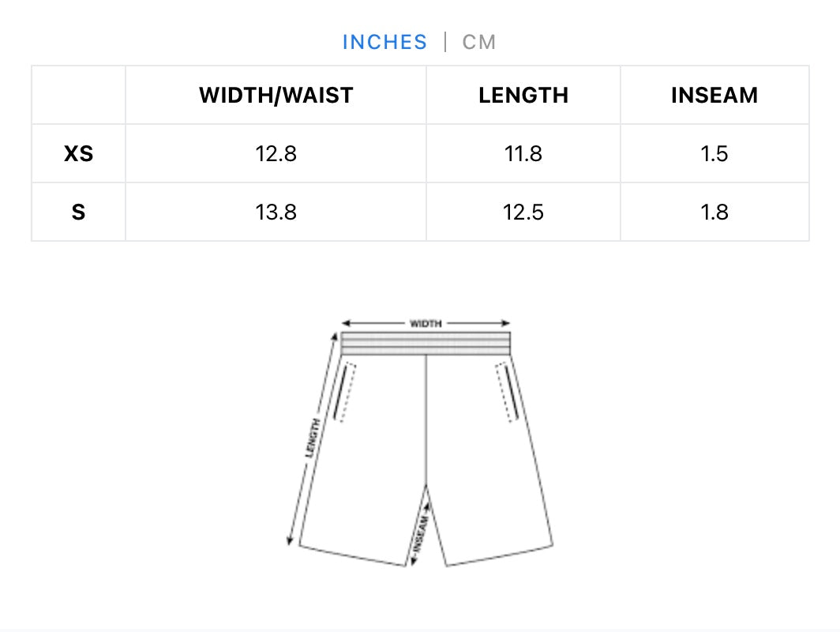This screenshot has width=840, height=632.
Task: Select the S size row label
Action: [x=78, y=213]
